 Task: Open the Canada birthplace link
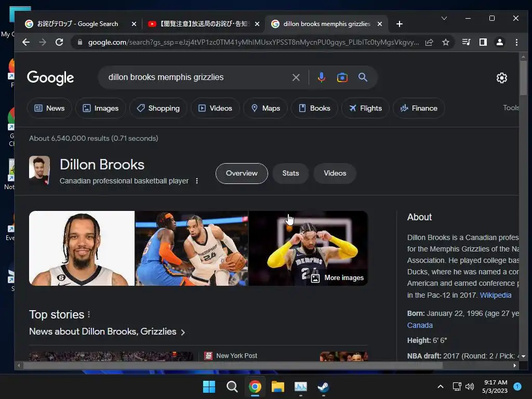coord(420,325)
